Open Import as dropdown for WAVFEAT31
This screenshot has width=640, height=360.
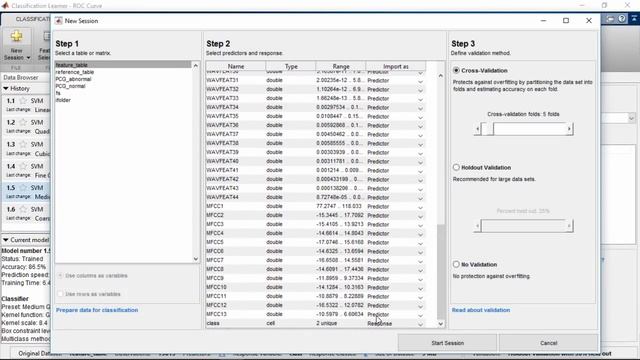[420, 80]
